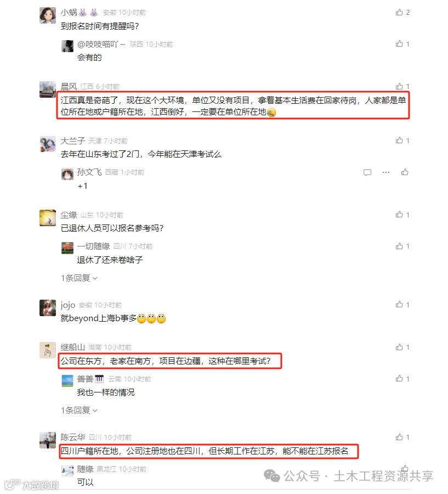The height and width of the screenshot is (494, 448).
Task: Open 继船山's avatar profile
Action: click(x=48, y=350)
